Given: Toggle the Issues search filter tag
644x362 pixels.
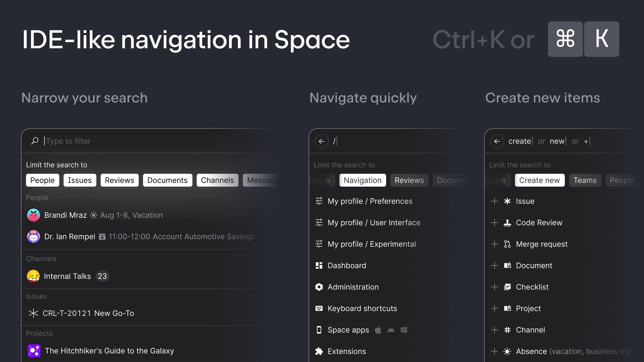Looking at the screenshot, I should (x=80, y=180).
